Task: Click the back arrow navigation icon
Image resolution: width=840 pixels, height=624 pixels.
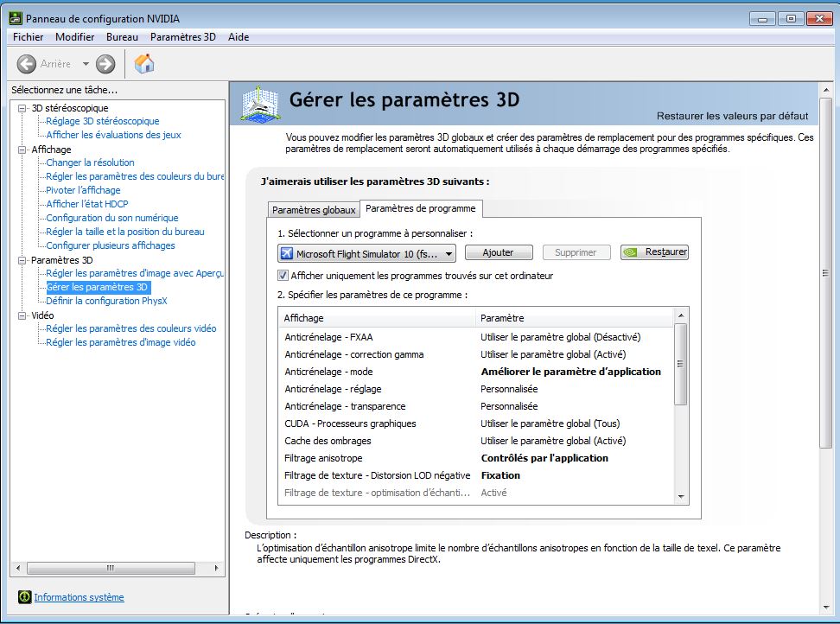Action: point(26,64)
